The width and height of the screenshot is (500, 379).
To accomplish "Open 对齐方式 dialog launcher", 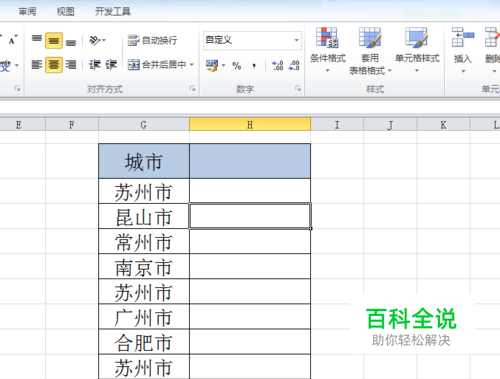I will pos(192,88).
